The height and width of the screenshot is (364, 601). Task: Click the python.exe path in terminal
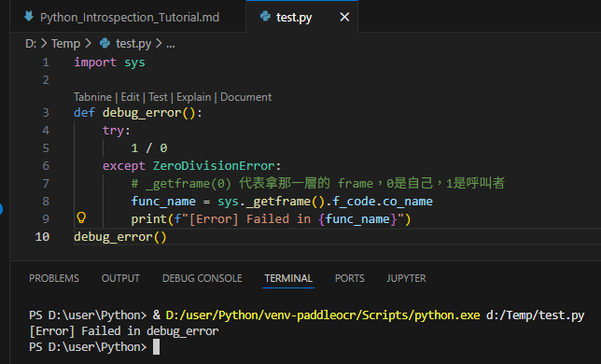(323, 315)
